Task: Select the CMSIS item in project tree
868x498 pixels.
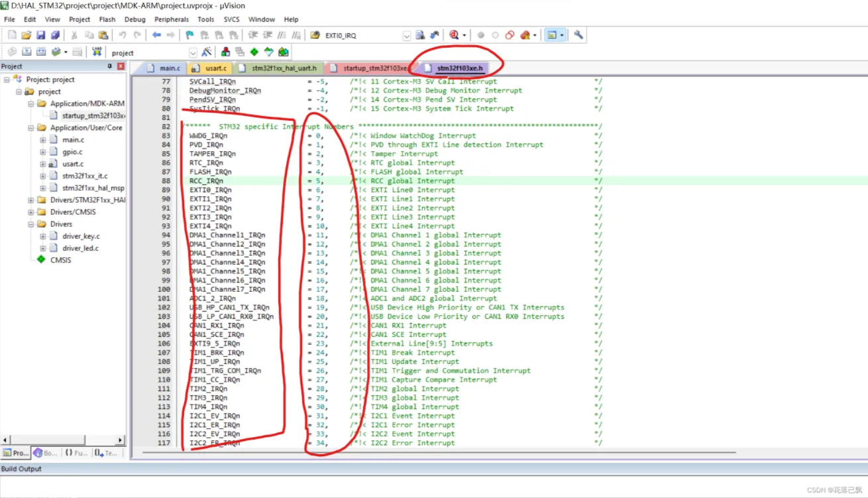Action: coord(60,260)
